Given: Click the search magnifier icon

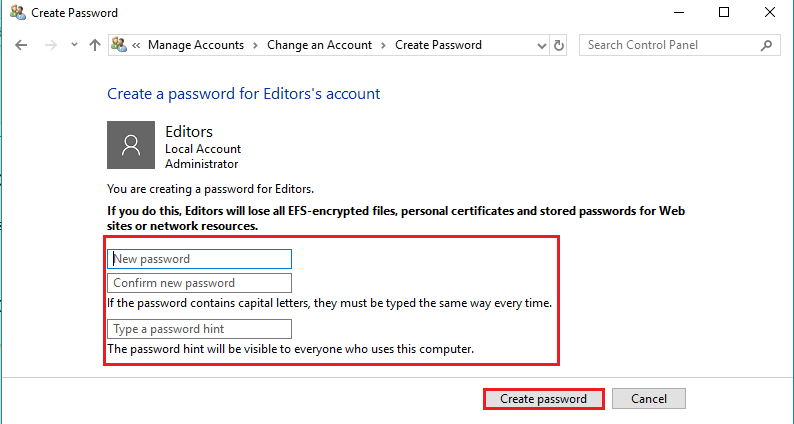Looking at the screenshot, I should [767, 45].
